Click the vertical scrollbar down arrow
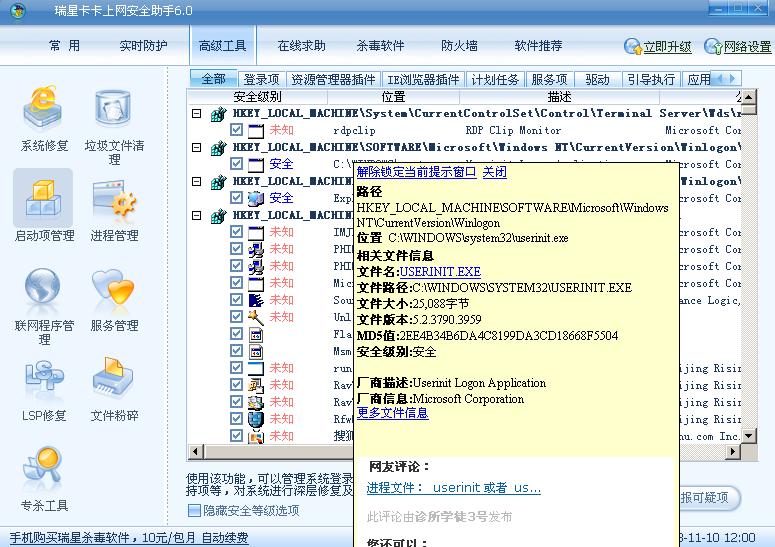The height and width of the screenshot is (547, 775). [x=749, y=436]
